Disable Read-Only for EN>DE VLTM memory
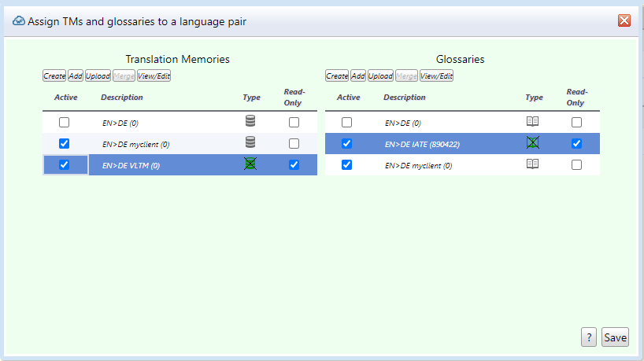644x361 pixels. click(294, 165)
